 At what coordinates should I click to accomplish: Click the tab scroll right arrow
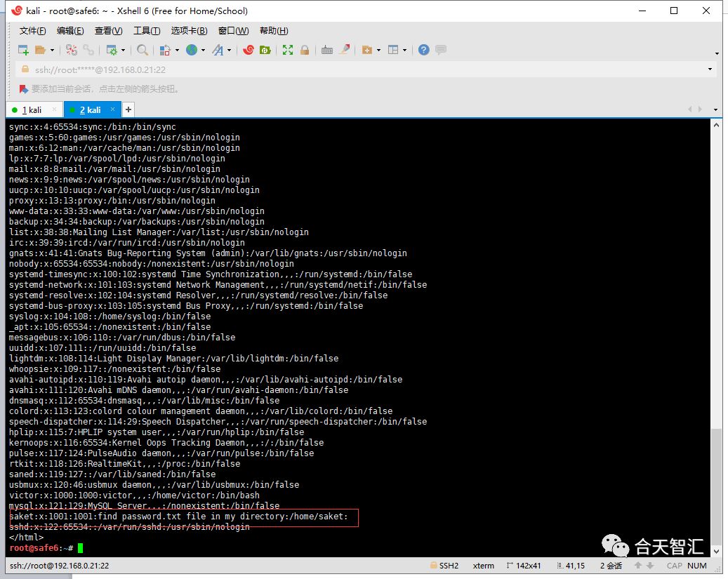tap(700, 109)
